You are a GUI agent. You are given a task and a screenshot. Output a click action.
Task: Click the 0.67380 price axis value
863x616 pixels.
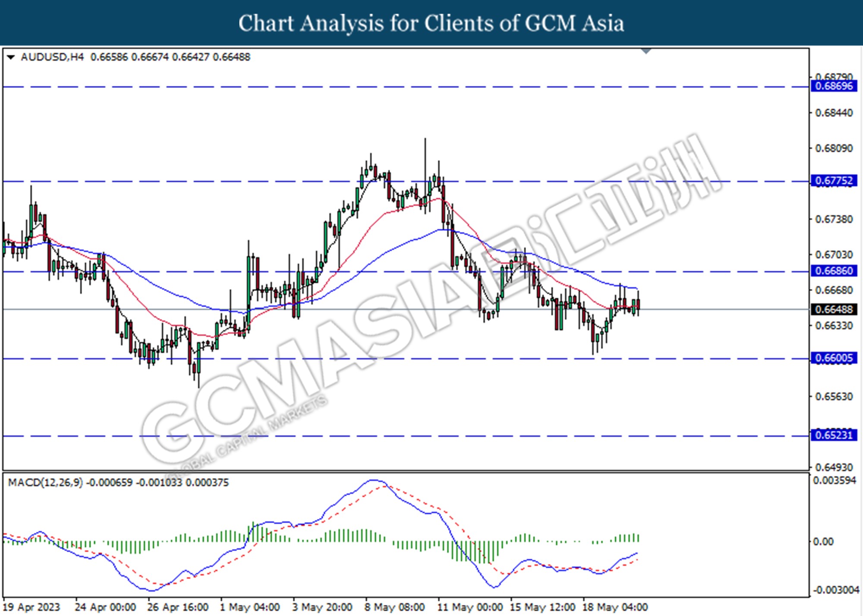pyautogui.click(x=834, y=219)
